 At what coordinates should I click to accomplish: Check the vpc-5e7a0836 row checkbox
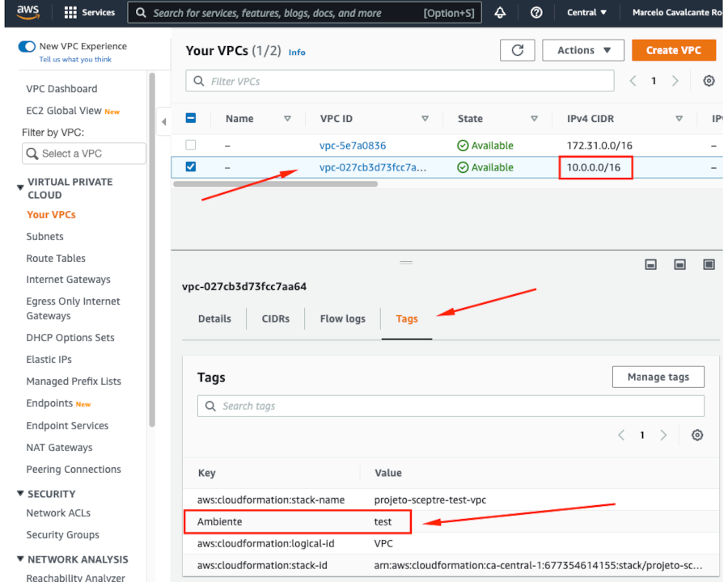coord(191,145)
